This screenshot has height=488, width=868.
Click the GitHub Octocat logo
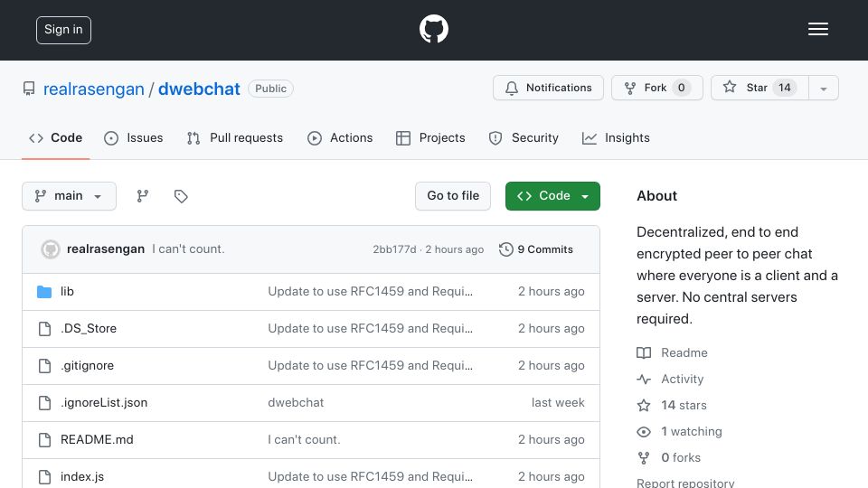(x=433, y=29)
